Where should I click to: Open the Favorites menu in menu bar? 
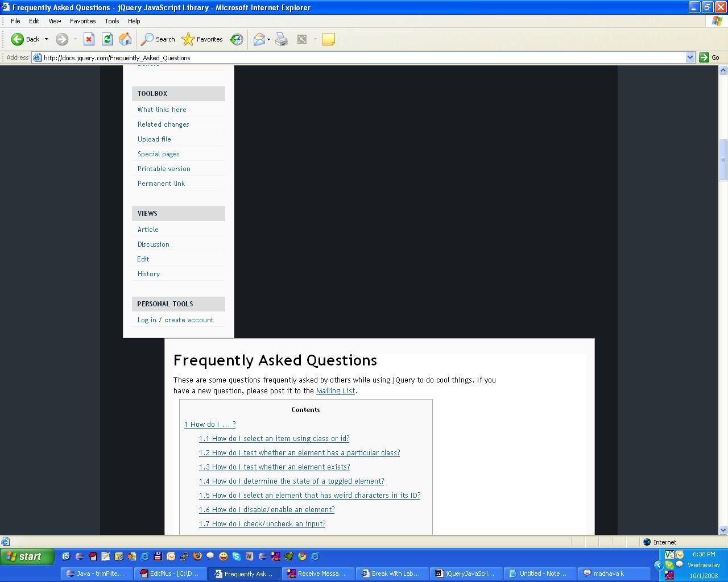[82, 21]
